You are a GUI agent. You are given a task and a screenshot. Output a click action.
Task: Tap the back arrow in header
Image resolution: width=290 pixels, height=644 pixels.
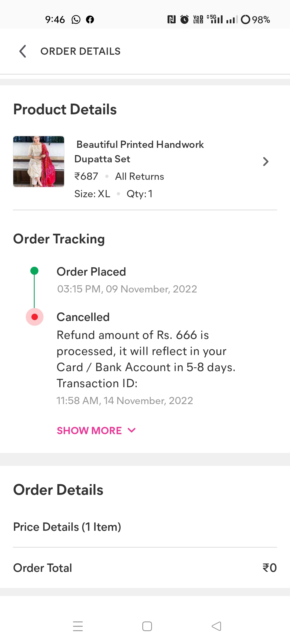point(23,51)
